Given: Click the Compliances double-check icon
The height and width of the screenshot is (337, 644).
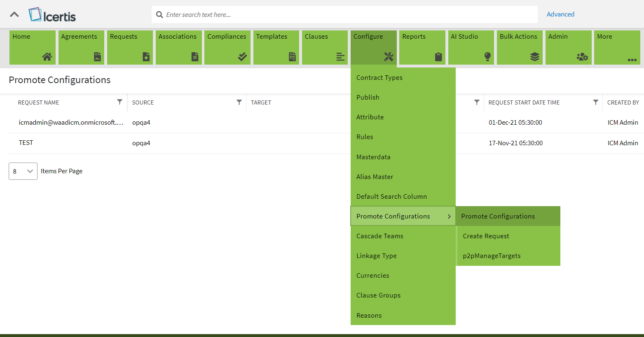Looking at the screenshot, I should [x=242, y=57].
